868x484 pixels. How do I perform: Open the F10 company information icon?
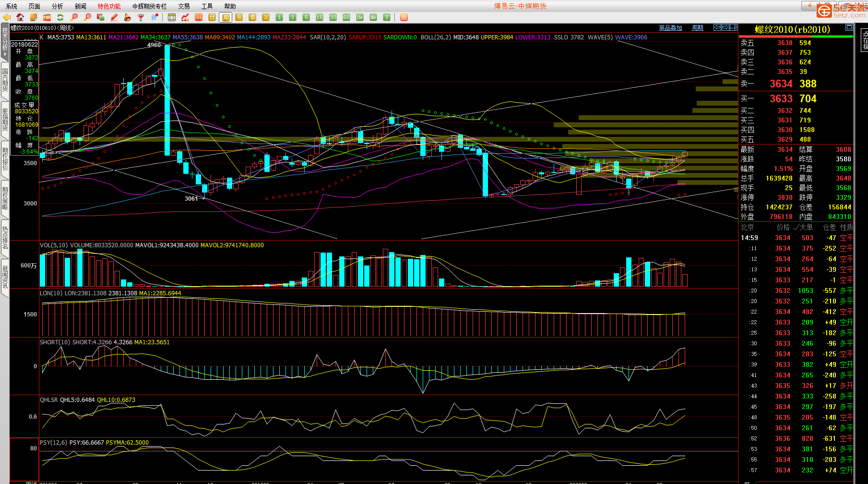pos(47,17)
